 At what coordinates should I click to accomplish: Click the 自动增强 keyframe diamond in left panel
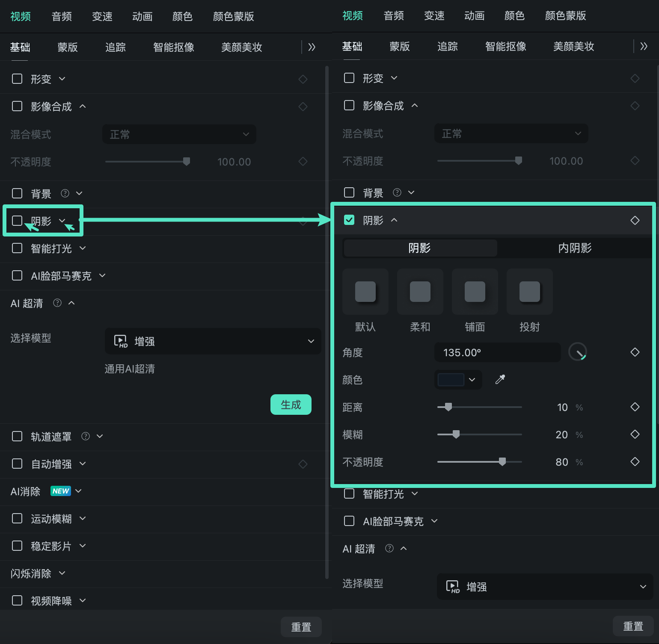click(303, 464)
